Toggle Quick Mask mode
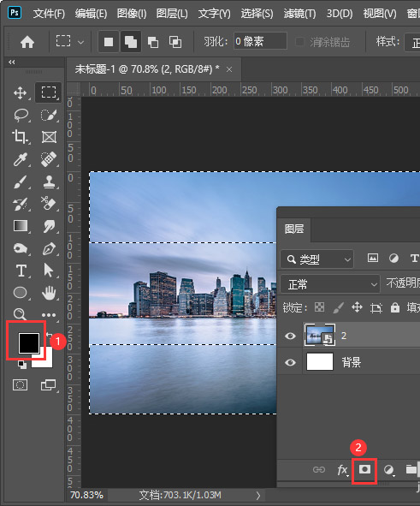Screen dimensions: 420x506 point(20,384)
